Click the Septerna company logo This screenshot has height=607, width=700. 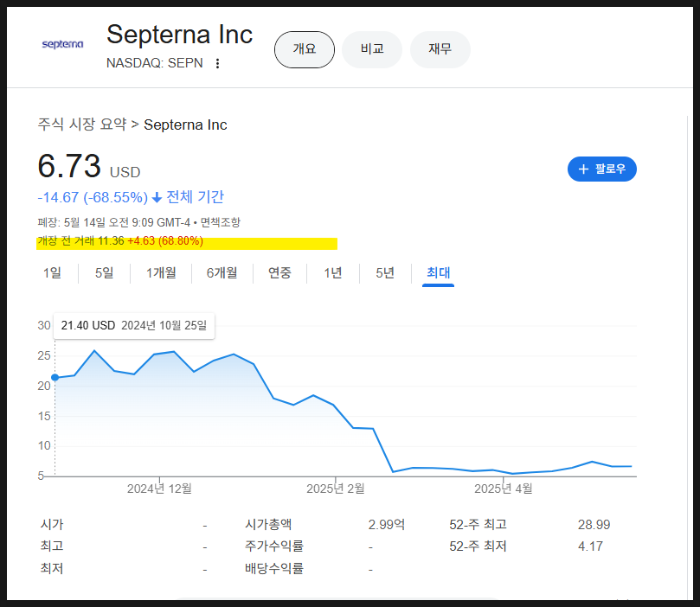point(62,44)
